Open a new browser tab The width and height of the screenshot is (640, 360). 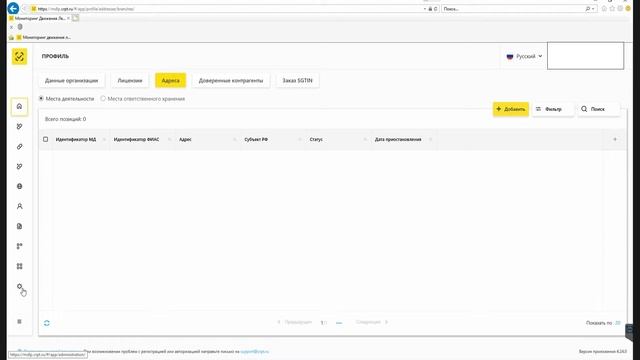click(76, 18)
